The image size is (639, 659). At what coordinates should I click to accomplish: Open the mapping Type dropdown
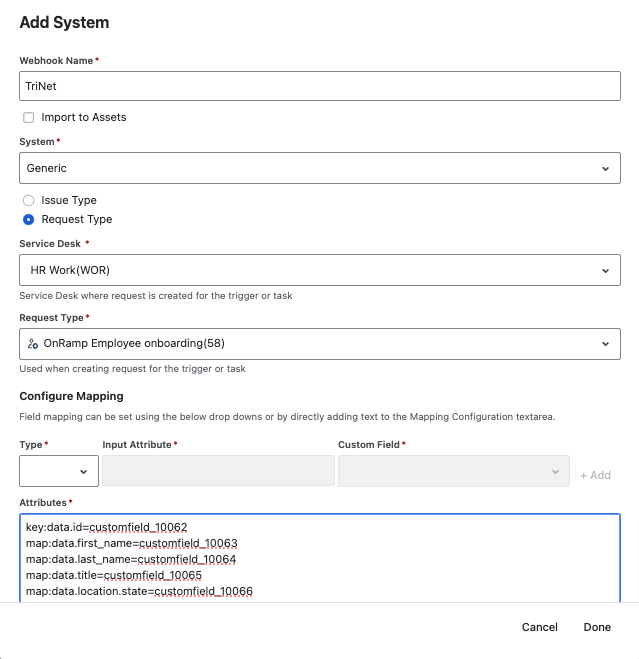pos(59,471)
